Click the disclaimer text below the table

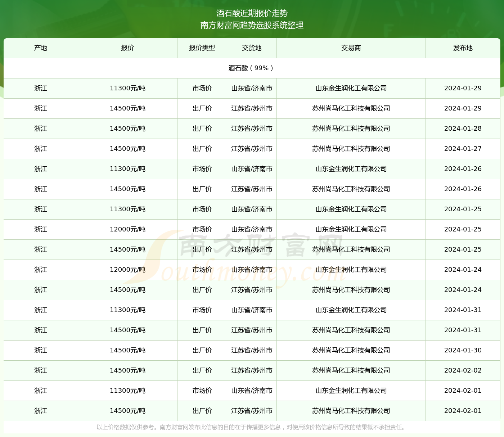pyautogui.click(x=252, y=427)
